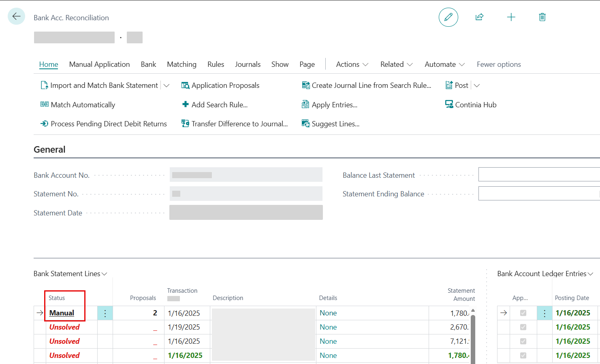The height and width of the screenshot is (364, 600).
Task: Check the second ledger entry's applied checkbox
Action: (523, 327)
